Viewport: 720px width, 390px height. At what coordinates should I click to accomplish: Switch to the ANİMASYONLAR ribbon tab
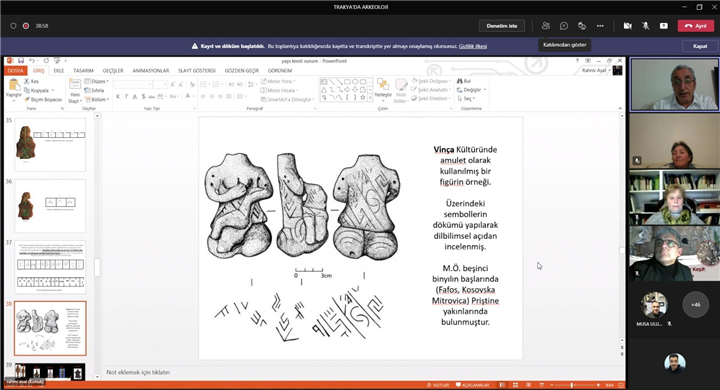pyautogui.click(x=151, y=71)
